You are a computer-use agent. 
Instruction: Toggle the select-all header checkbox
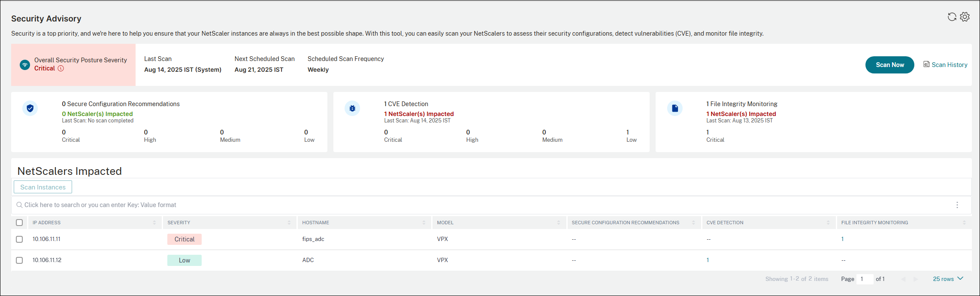(x=19, y=223)
